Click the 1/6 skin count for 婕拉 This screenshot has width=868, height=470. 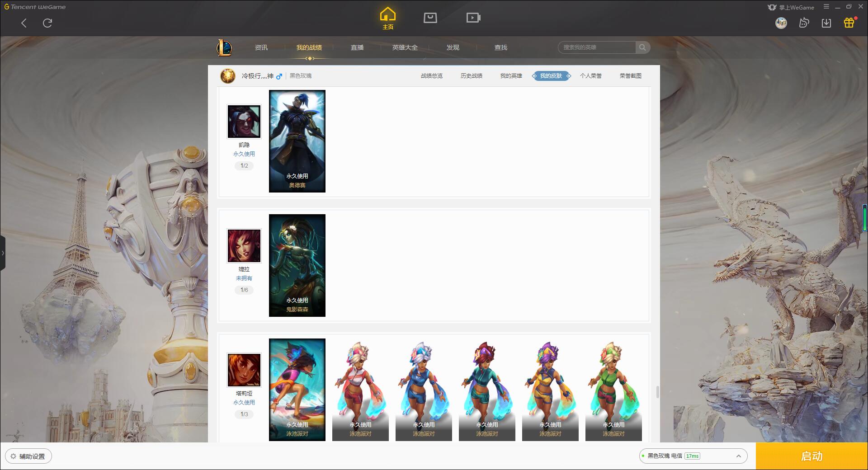244,290
